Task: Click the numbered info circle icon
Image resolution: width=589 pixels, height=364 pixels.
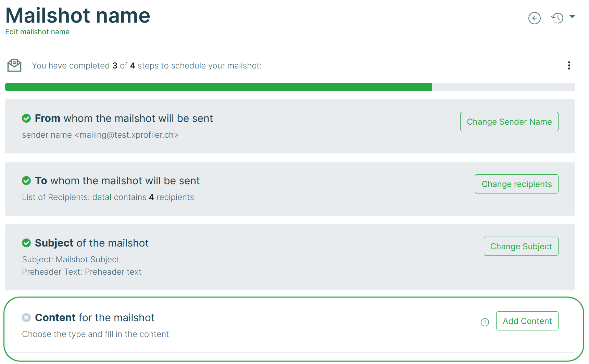Action: coord(485,322)
